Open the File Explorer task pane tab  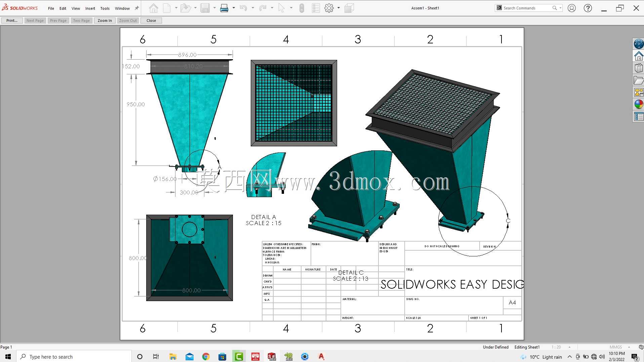click(639, 80)
